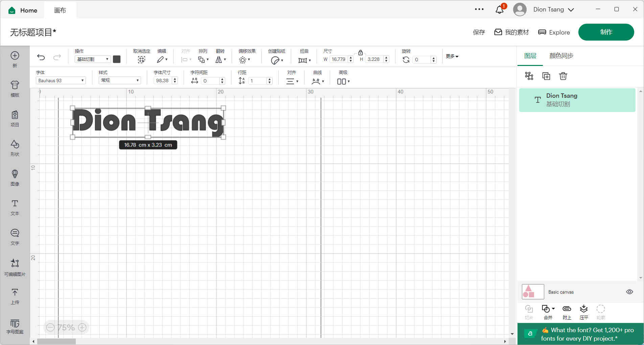The image size is (644, 345).
Task: Open the notifications bell
Action: [500, 9]
